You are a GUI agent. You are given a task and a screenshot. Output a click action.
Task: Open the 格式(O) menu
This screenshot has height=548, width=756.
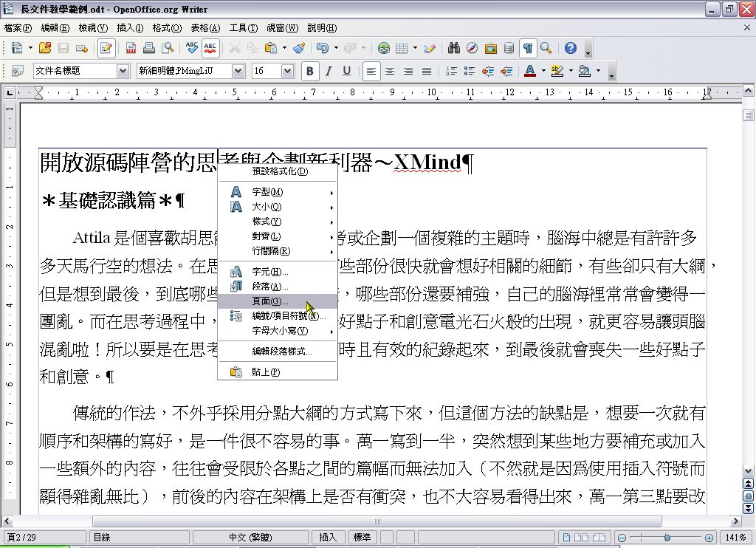click(167, 27)
